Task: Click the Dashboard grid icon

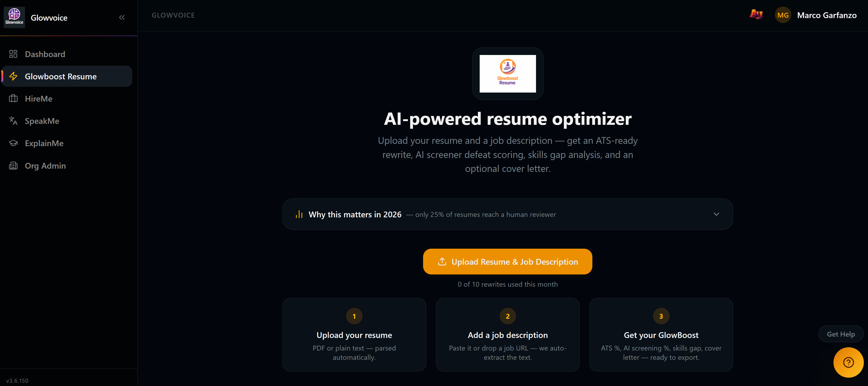Action: point(13,54)
